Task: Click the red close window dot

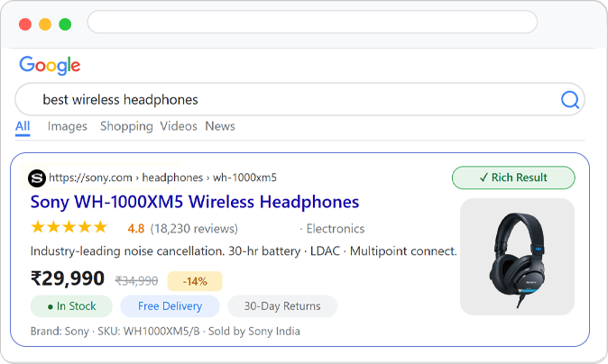Action: pos(25,24)
